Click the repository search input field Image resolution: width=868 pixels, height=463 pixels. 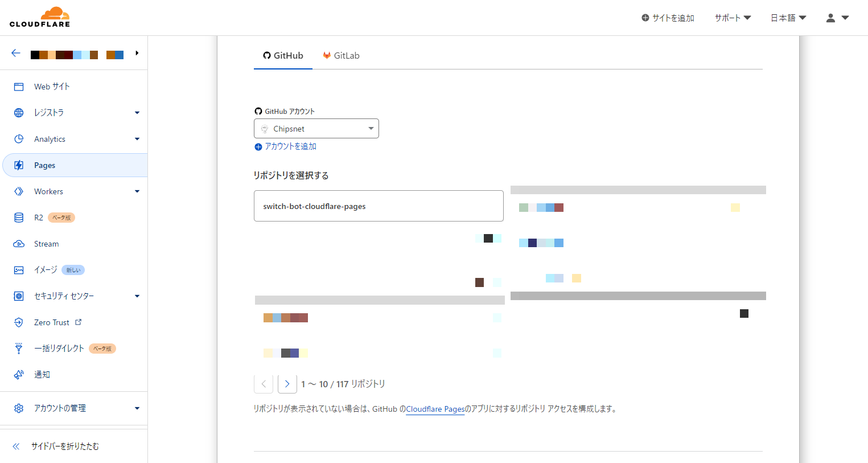click(x=378, y=206)
